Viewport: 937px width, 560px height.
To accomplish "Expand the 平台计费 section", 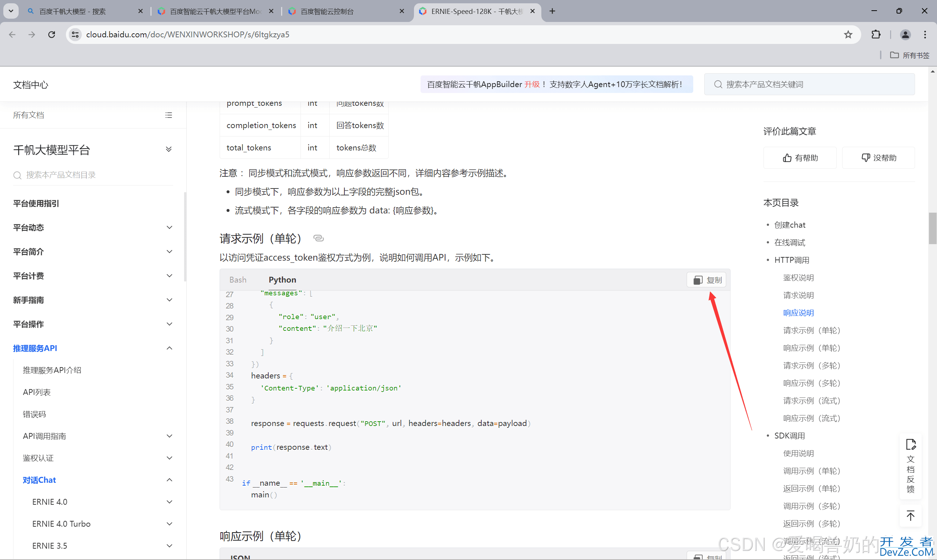I will coord(169,276).
